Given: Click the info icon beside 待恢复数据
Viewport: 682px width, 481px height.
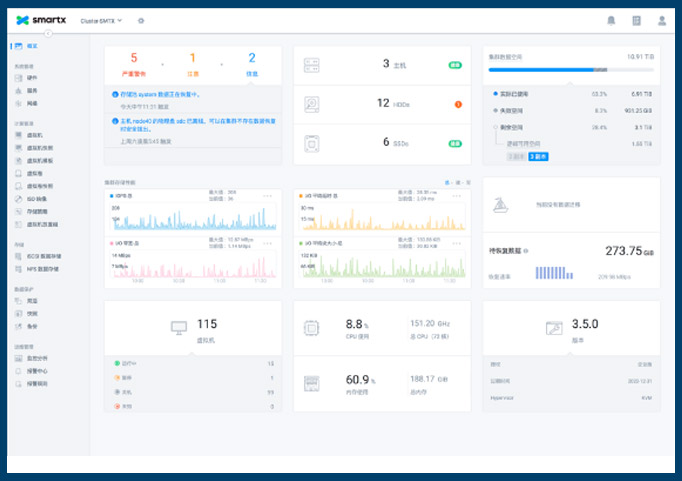Looking at the screenshot, I should coord(526,251).
